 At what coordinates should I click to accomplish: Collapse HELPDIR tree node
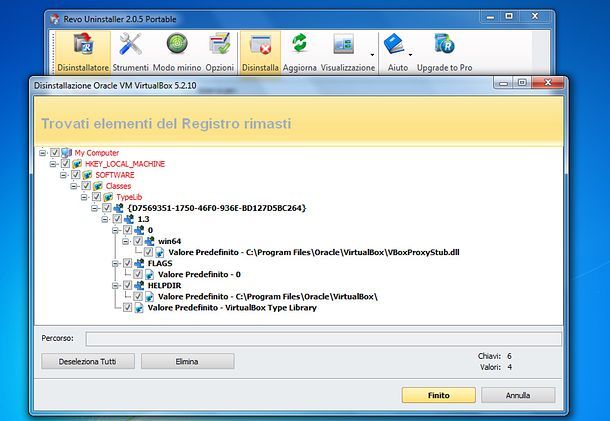[x=116, y=286]
